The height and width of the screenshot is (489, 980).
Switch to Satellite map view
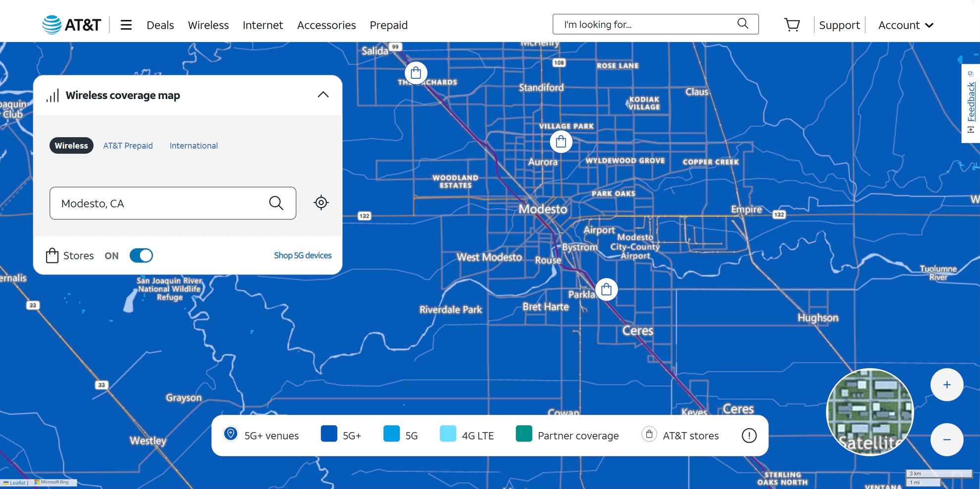click(870, 412)
